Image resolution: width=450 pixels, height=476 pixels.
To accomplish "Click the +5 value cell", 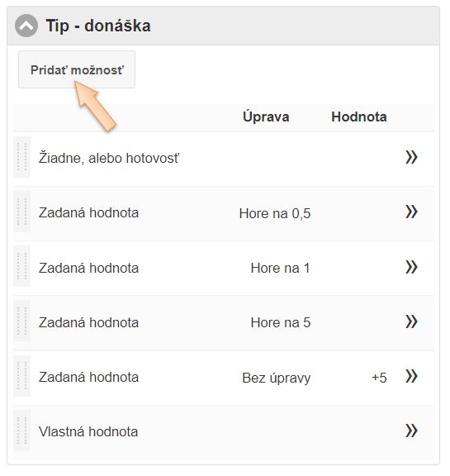I will (379, 378).
